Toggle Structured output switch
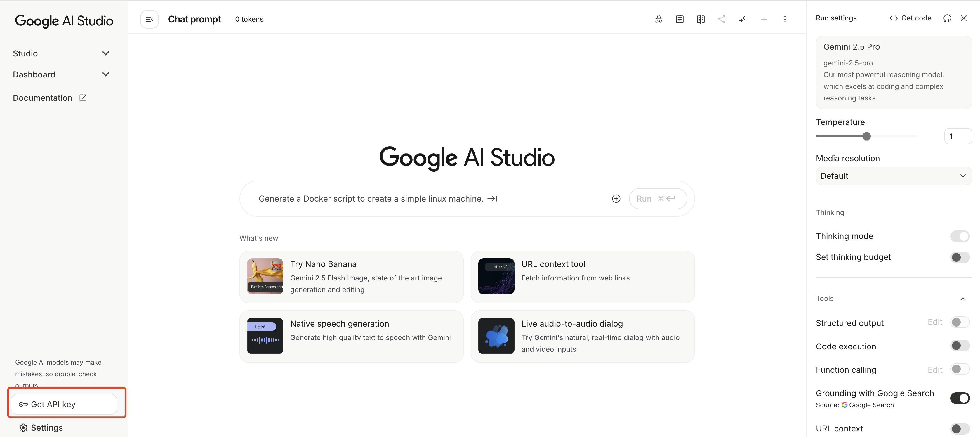This screenshot has width=980, height=437. (x=960, y=322)
